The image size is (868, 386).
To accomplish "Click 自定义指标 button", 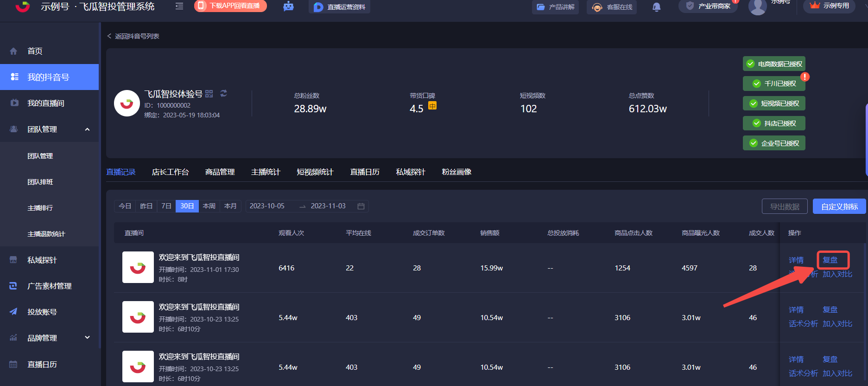I will 839,206.
